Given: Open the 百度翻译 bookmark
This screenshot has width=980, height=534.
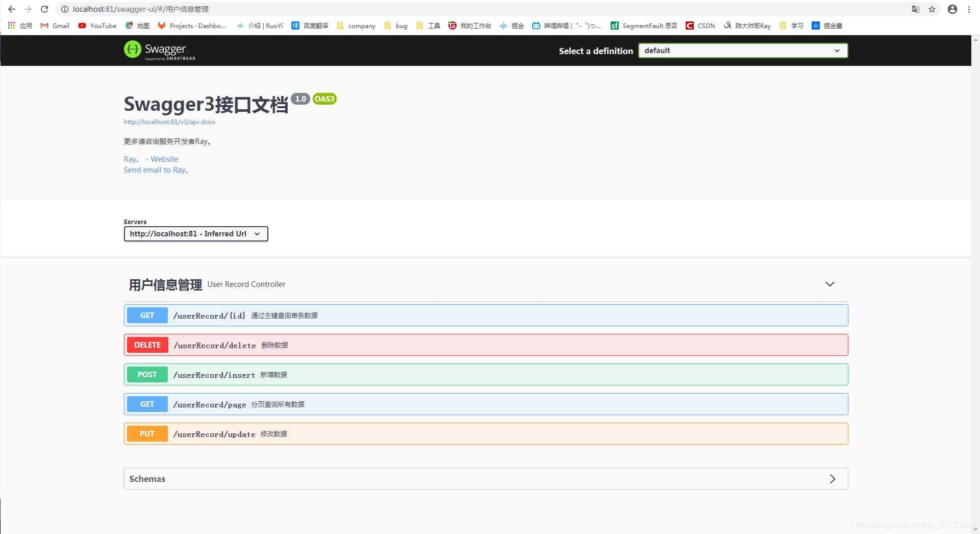Looking at the screenshot, I should click(x=309, y=26).
